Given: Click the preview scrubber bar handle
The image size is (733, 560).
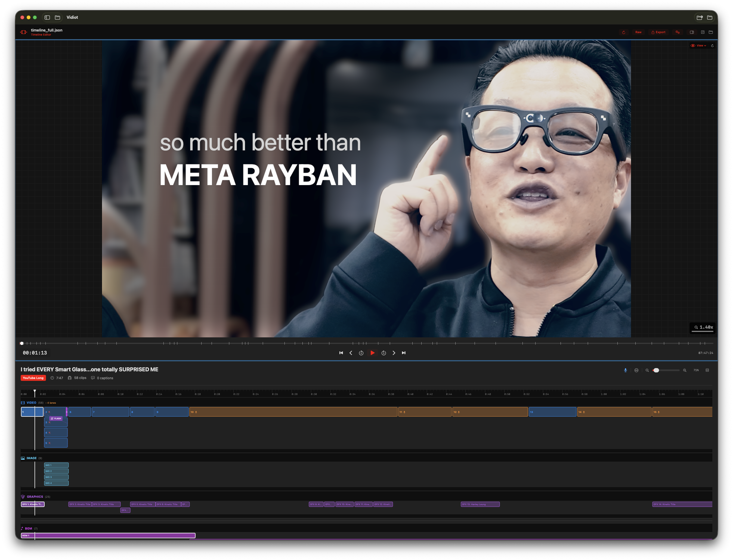Looking at the screenshot, I should (22, 343).
